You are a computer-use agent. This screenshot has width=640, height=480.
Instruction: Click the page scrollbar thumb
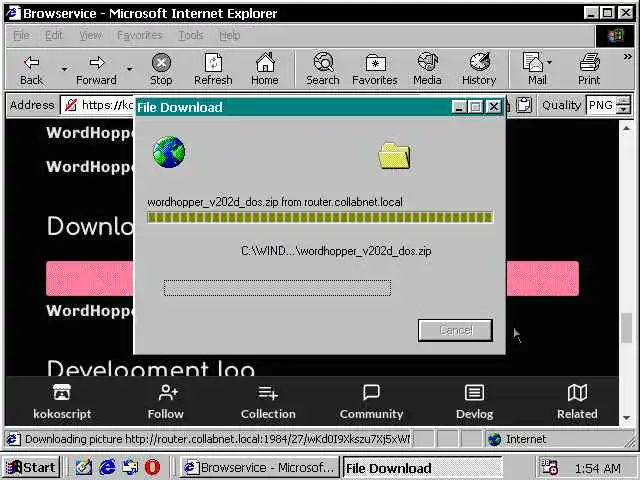click(627, 328)
